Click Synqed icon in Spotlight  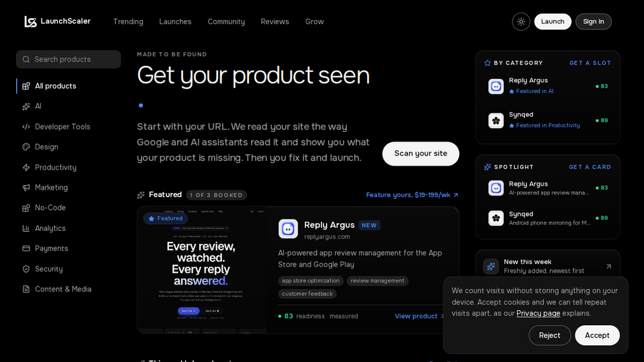(496, 218)
